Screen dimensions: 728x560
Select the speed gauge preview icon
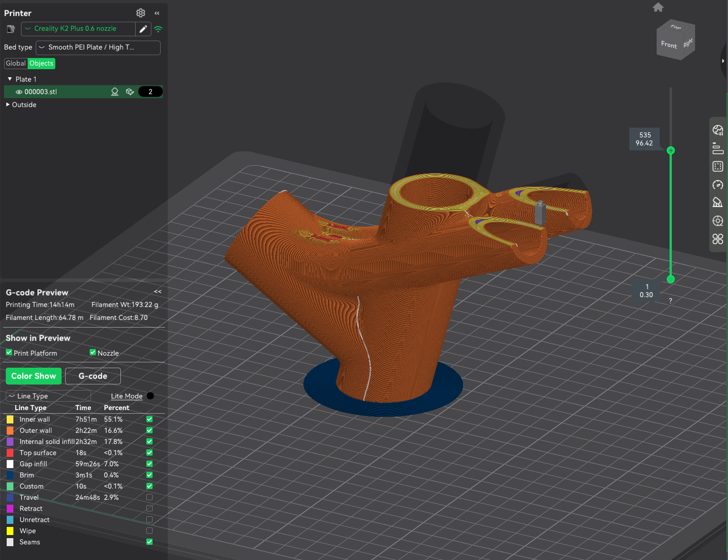click(x=718, y=184)
